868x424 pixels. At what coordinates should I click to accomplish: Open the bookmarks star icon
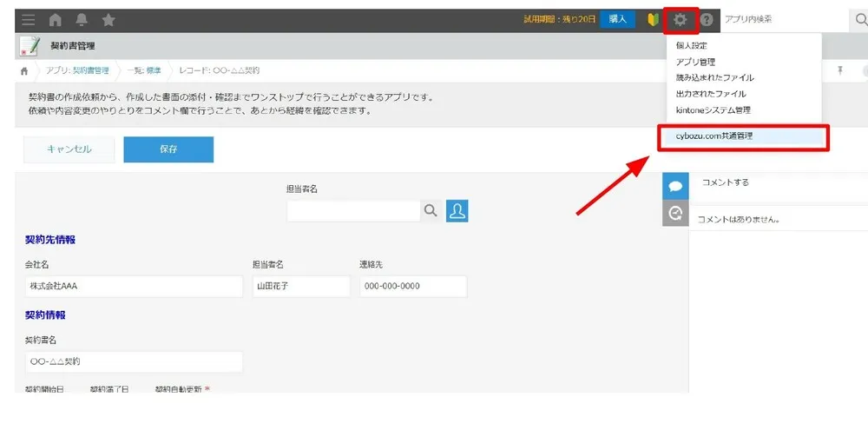(108, 20)
